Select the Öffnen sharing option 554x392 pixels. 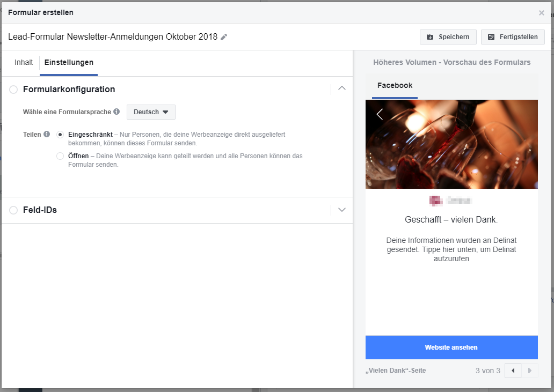(60, 156)
